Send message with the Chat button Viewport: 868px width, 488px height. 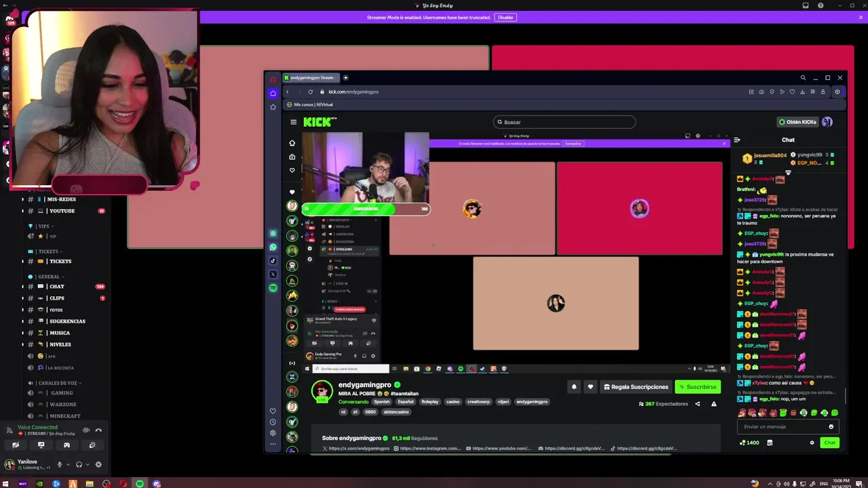pyautogui.click(x=830, y=443)
